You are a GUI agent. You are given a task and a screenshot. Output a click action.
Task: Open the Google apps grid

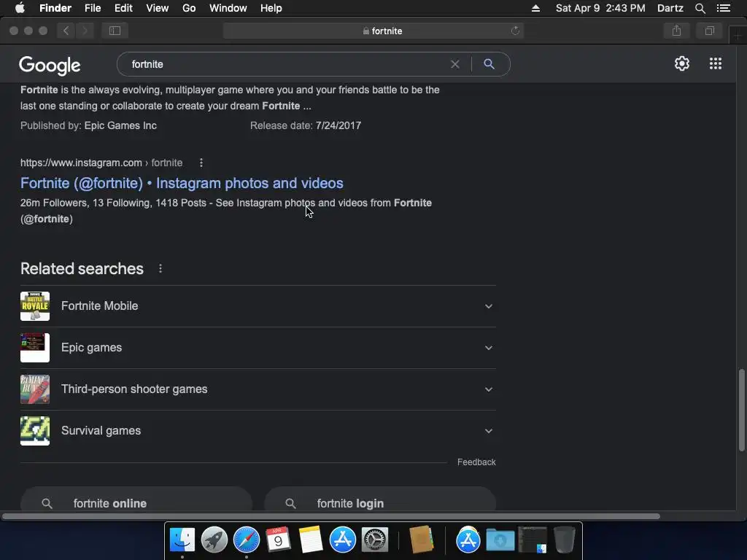pyautogui.click(x=715, y=63)
